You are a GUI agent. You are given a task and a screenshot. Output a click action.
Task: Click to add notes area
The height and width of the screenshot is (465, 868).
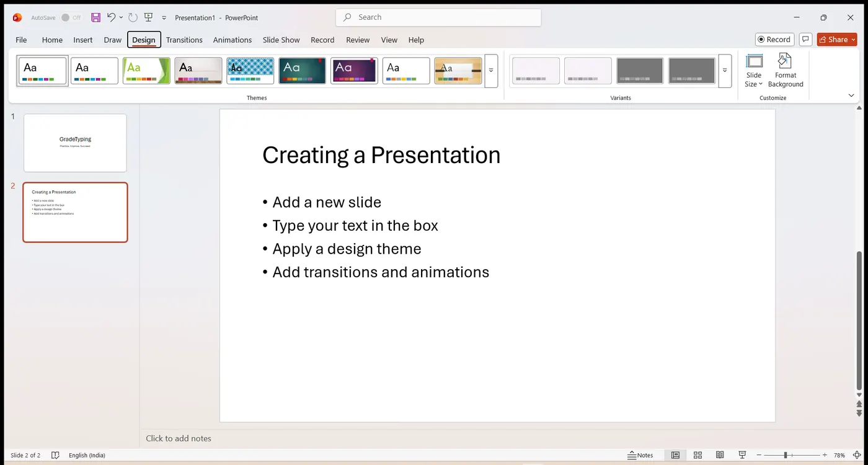pyautogui.click(x=179, y=438)
